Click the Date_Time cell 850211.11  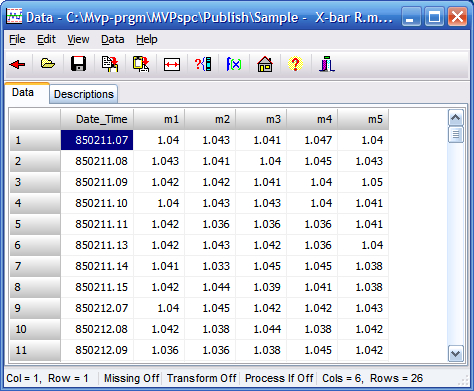97,224
